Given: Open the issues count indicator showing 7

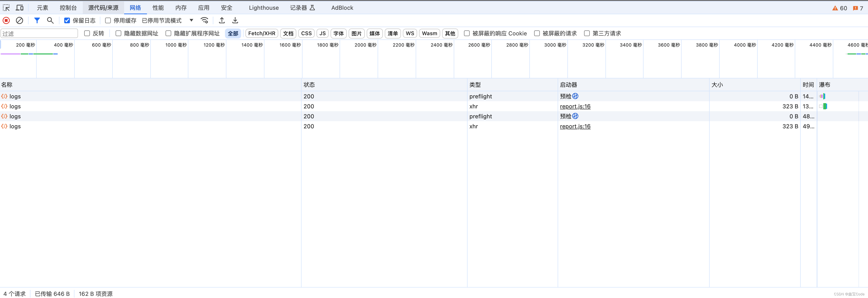Looking at the screenshot, I should click(858, 8).
